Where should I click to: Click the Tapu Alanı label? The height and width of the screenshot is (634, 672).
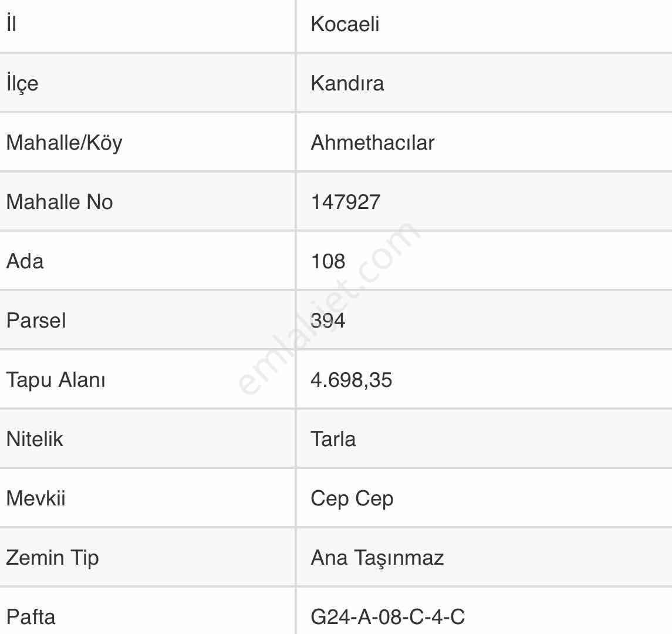56,380
